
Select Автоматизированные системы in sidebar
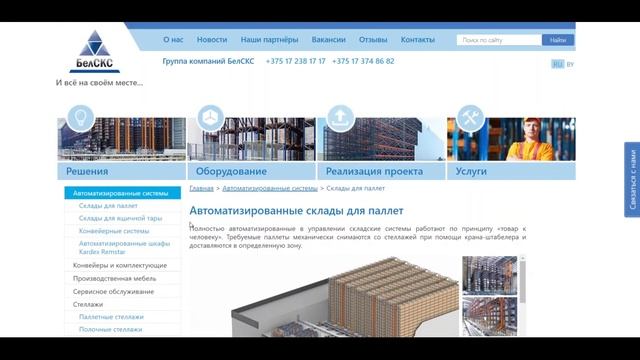click(x=122, y=193)
